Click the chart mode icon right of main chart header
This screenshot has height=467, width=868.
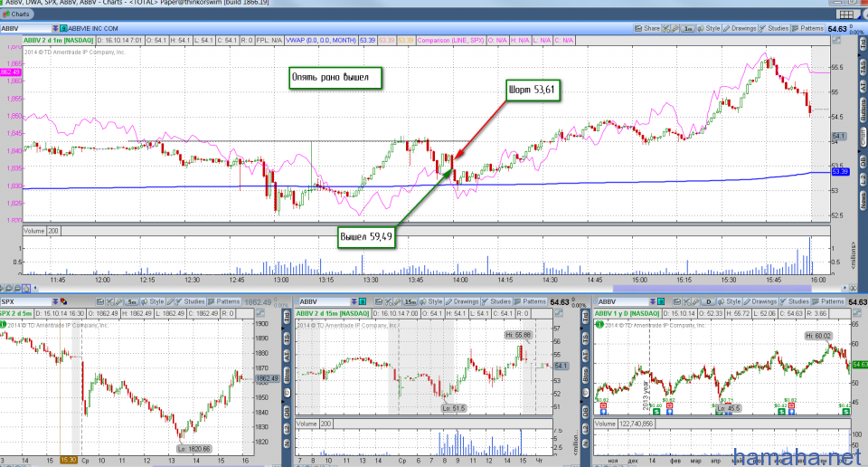(x=835, y=40)
